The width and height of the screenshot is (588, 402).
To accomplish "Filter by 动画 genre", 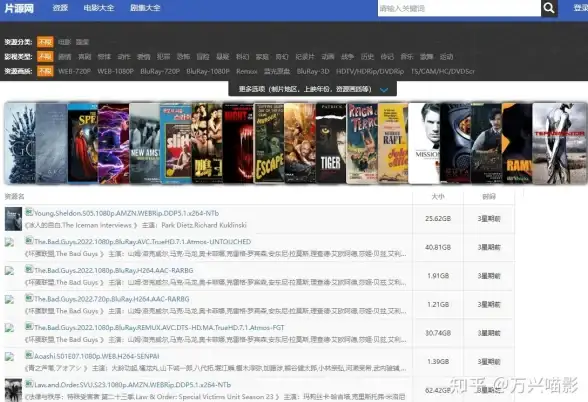I will coord(328,57).
